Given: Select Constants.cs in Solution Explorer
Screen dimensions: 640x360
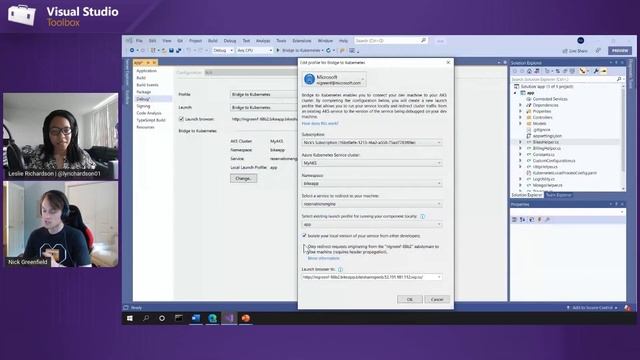Looking at the screenshot, I should [x=543, y=154].
